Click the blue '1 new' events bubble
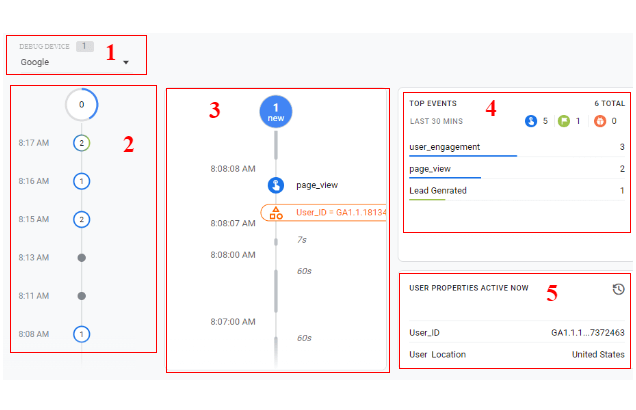The width and height of the screenshot is (636, 410). pos(276,112)
